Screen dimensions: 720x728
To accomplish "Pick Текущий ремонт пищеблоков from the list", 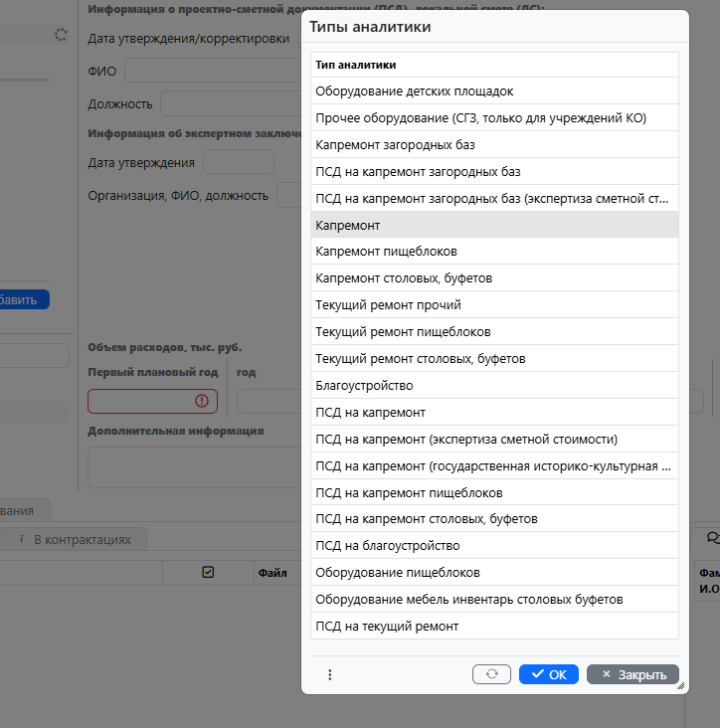I will coord(494,332).
